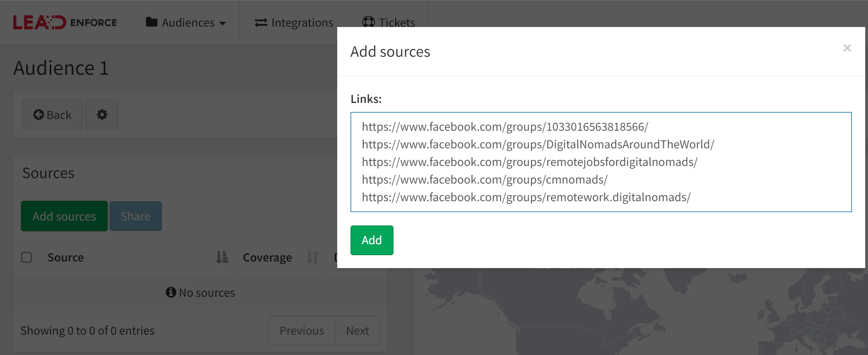
Task: Click the Add sources dialog title
Action: (390, 52)
